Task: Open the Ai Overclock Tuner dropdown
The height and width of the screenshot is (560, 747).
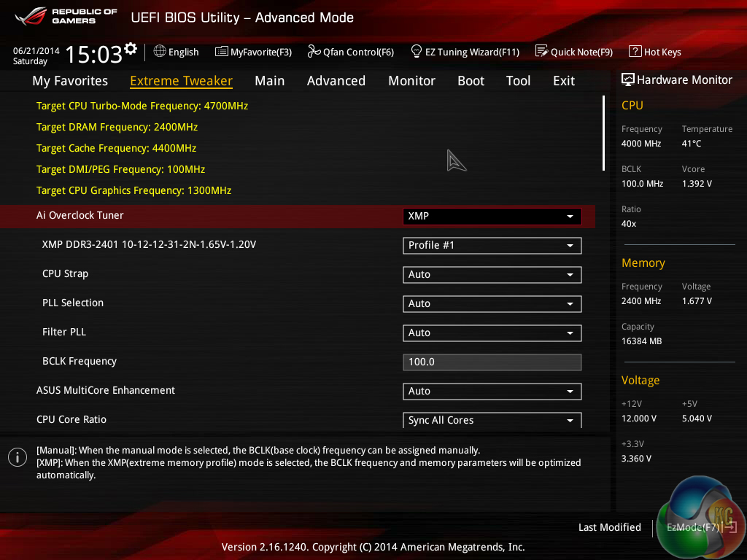Action: [492, 216]
